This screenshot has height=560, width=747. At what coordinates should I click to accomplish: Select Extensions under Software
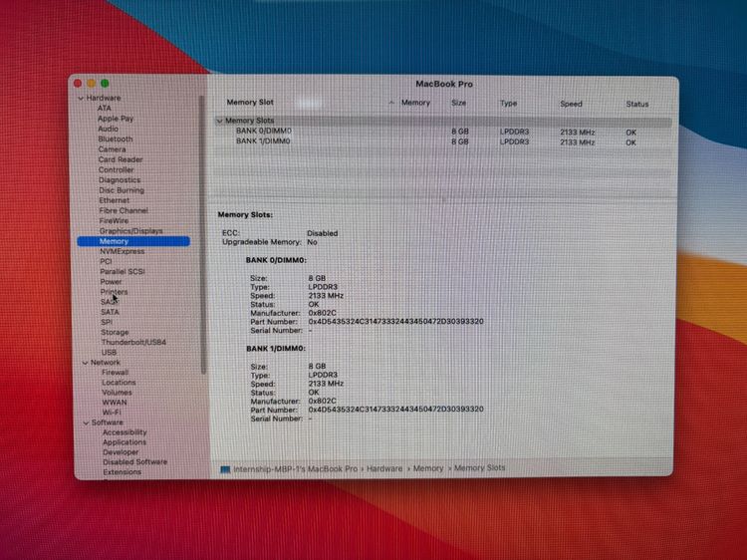[x=122, y=472]
